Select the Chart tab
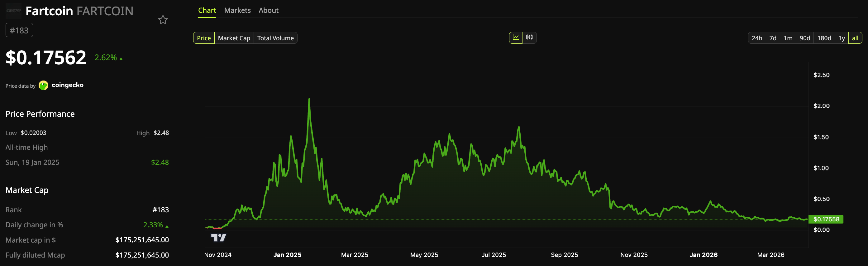Screen dimensions: 868x266 coord(207,11)
